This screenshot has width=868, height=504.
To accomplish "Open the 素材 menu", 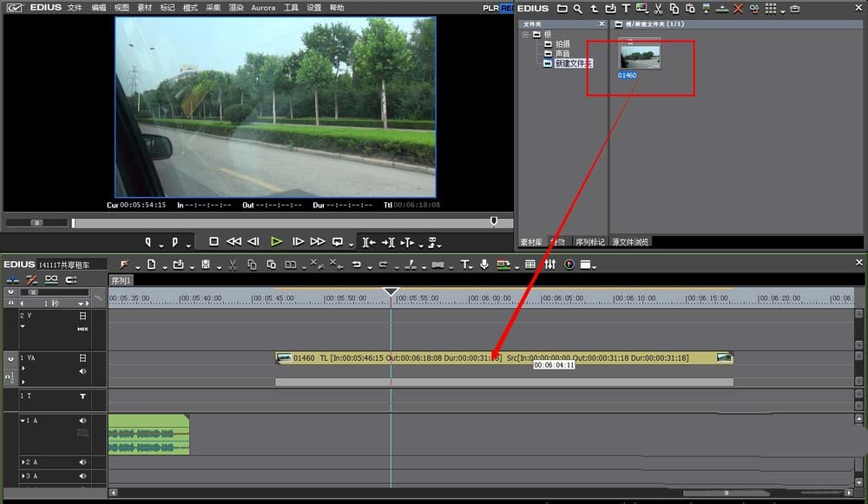I will (x=144, y=8).
